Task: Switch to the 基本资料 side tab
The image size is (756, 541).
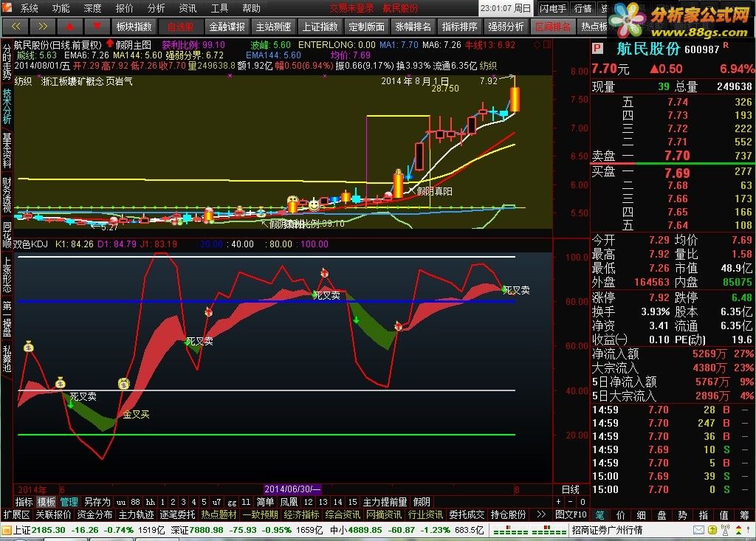Action: pyautogui.click(x=7, y=151)
